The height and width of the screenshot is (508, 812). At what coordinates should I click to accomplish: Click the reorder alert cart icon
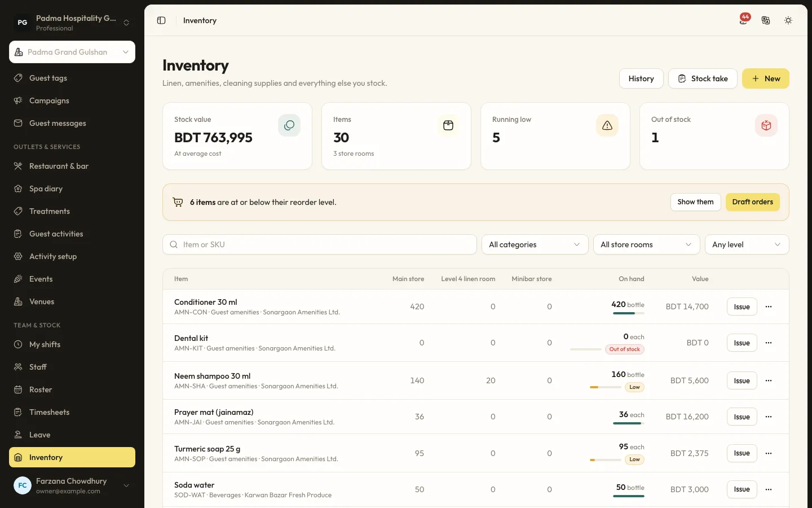click(178, 202)
